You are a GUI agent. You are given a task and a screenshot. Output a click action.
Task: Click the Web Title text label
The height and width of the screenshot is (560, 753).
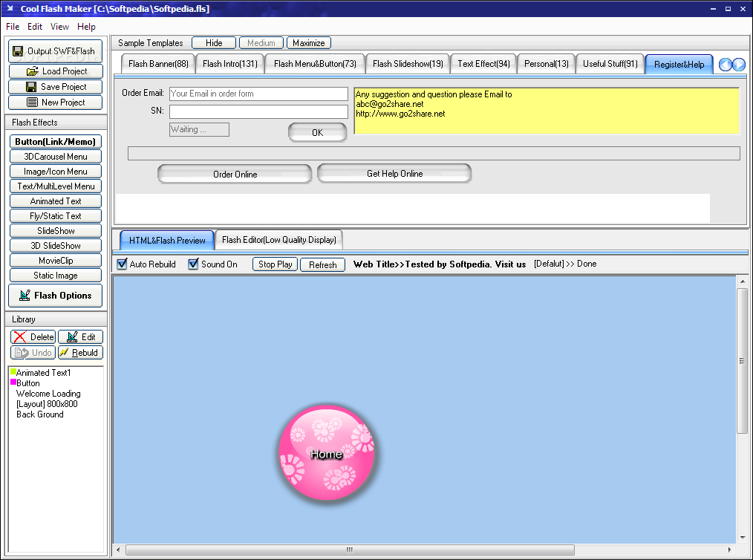(x=440, y=264)
